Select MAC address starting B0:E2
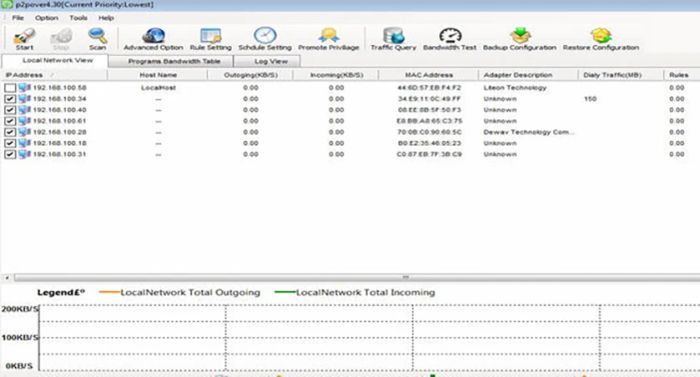 (429, 143)
